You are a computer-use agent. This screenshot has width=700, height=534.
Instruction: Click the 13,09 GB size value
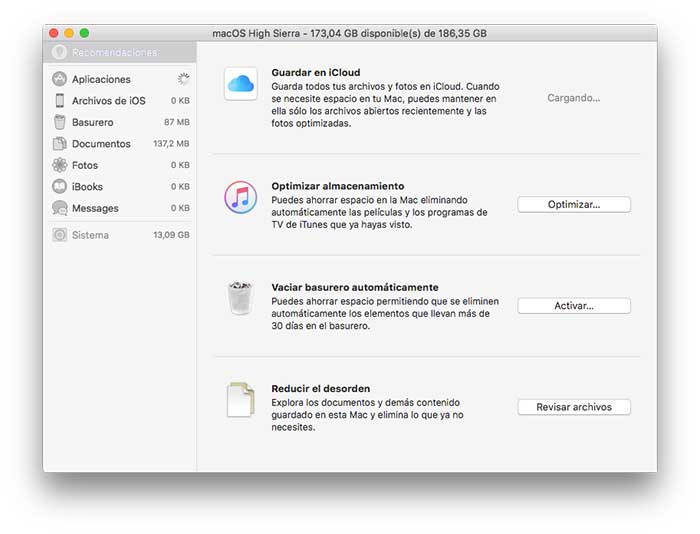pyautogui.click(x=171, y=234)
